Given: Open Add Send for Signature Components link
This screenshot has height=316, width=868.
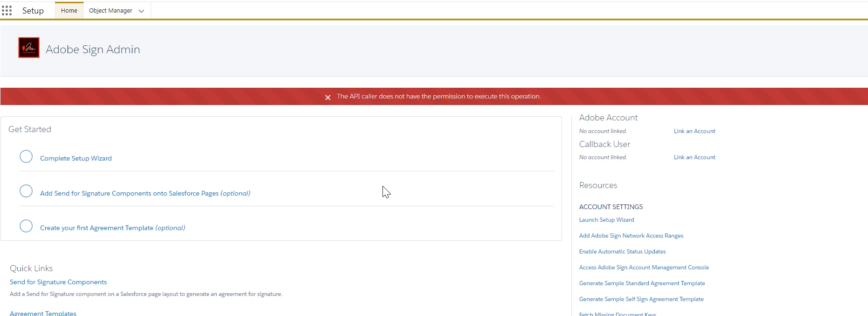Looking at the screenshot, I should point(145,193).
